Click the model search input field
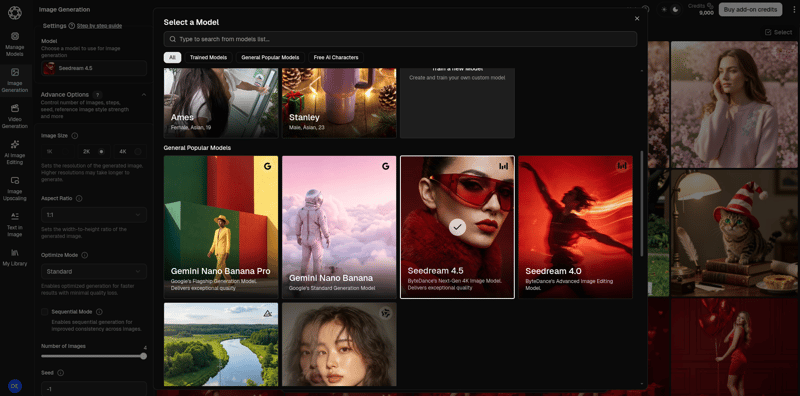The image size is (800, 396). pos(401,39)
